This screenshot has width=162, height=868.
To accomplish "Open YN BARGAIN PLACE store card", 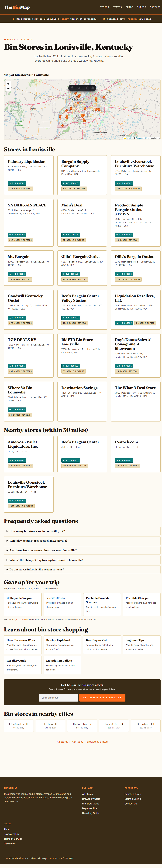I will tap(29, 222).
